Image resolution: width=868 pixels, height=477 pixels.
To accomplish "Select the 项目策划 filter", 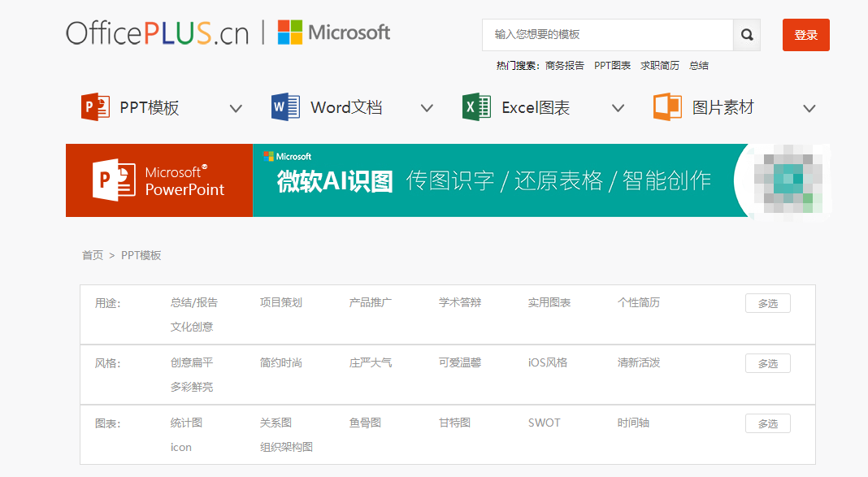I will [x=281, y=302].
